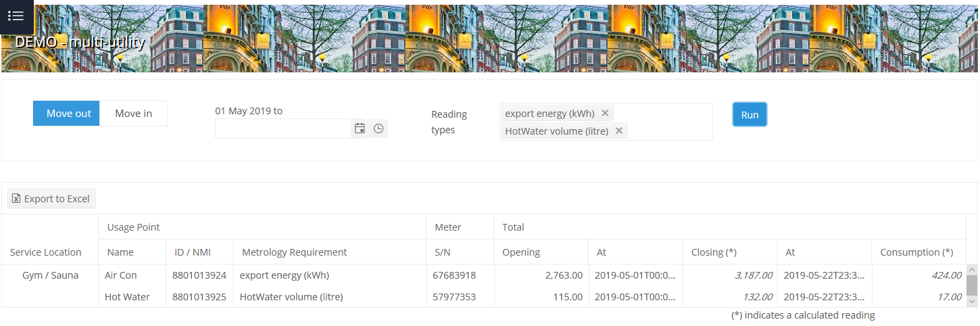The height and width of the screenshot is (326, 980).
Task: Export the table to Excel
Action: (51, 199)
